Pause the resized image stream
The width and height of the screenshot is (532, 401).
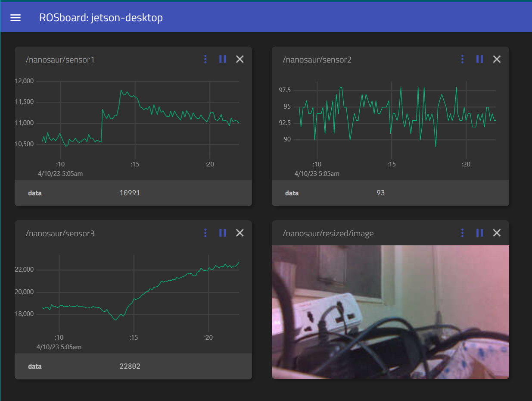click(x=479, y=233)
